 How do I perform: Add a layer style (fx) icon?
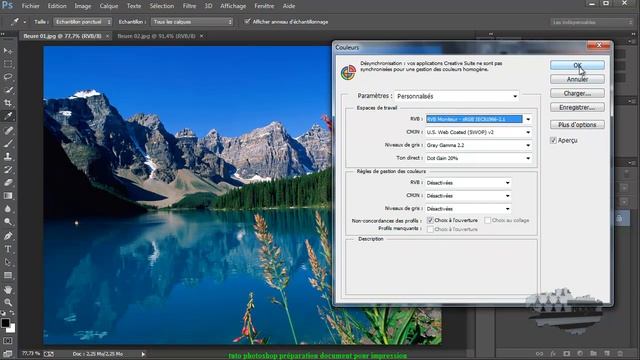tap(553, 353)
